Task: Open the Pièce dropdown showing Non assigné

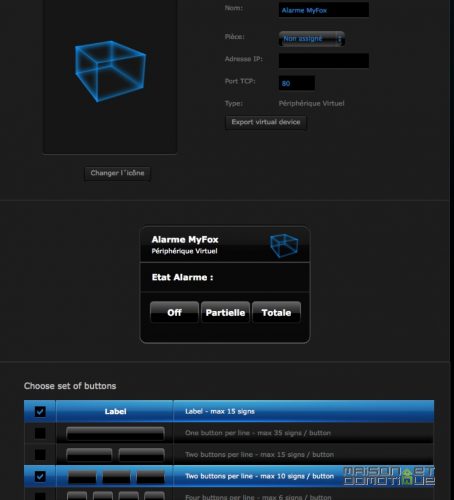Action: 312,39
